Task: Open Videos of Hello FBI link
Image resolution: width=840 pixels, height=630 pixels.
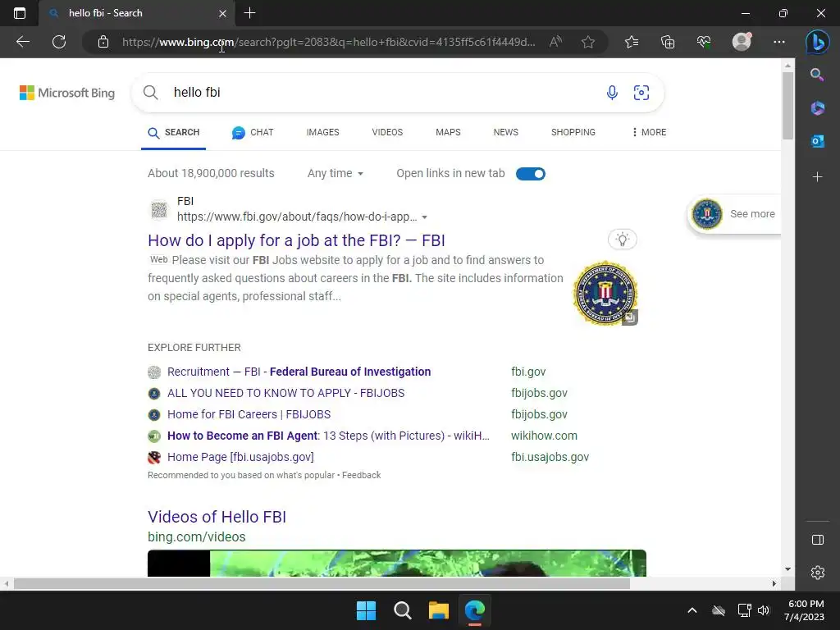Action: pos(217,517)
